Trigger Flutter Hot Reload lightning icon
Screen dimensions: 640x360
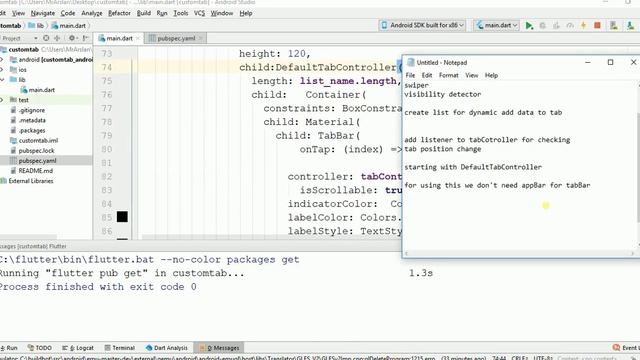584,25
